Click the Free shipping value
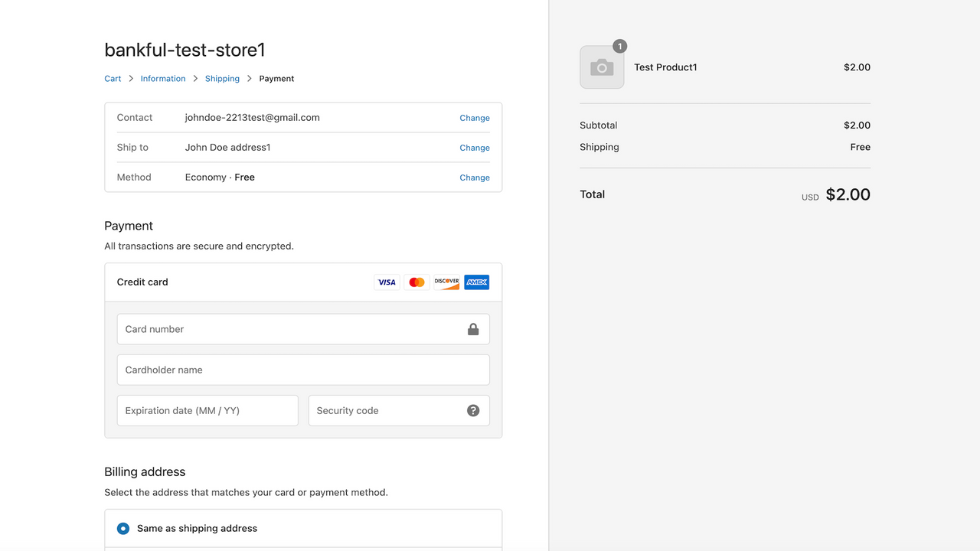 861,147
